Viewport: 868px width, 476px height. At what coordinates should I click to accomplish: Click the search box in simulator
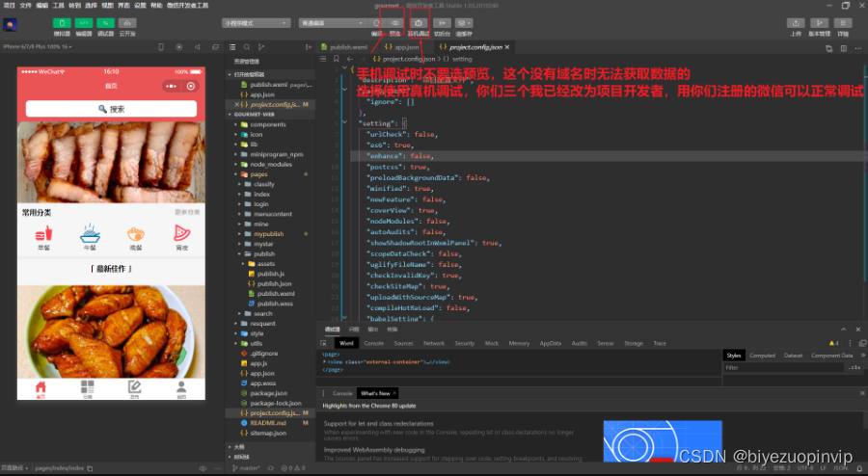click(111, 109)
